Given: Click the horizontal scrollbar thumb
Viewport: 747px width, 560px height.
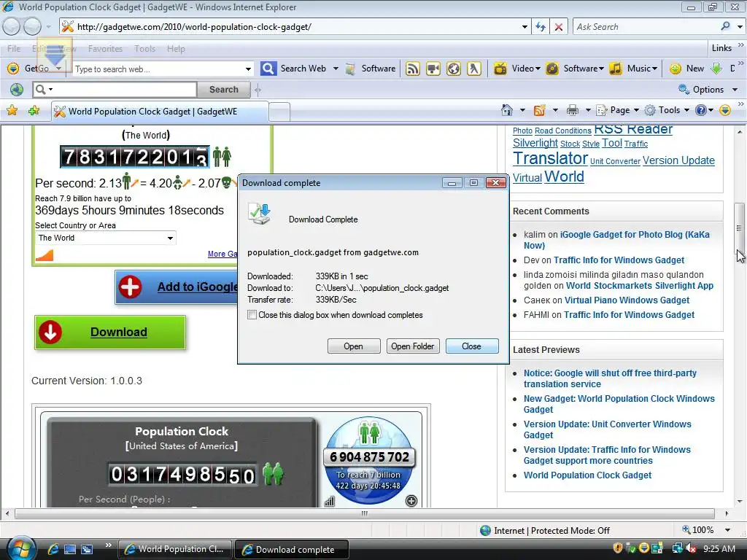Looking at the screenshot, I should (x=365, y=513).
